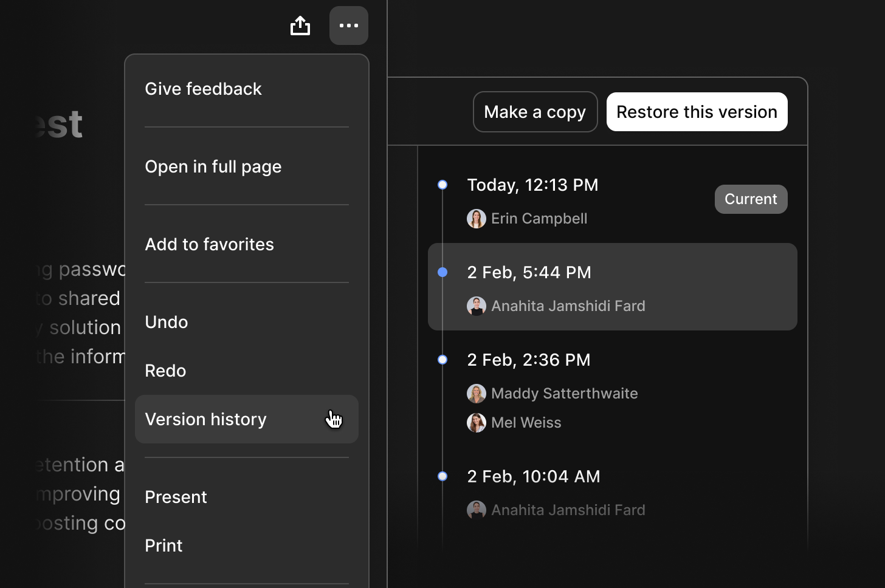
Task: Click the Make a copy button
Action: (535, 112)
